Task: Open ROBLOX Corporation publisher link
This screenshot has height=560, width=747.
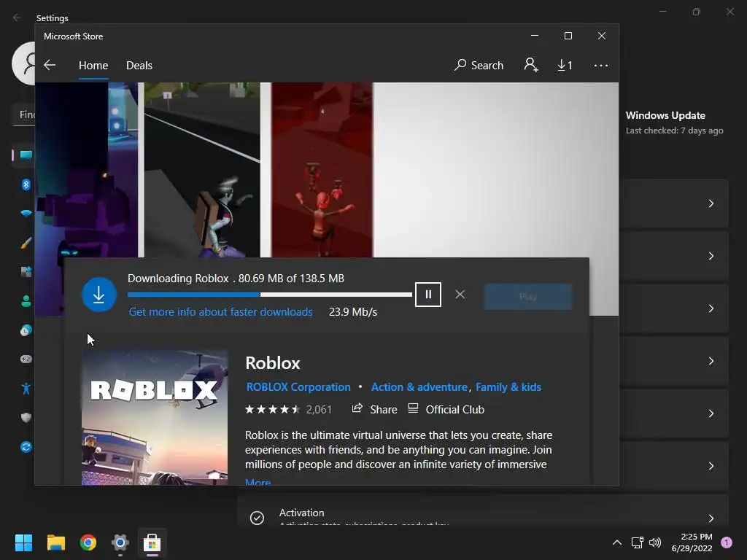Action: (x=298, y=387)
